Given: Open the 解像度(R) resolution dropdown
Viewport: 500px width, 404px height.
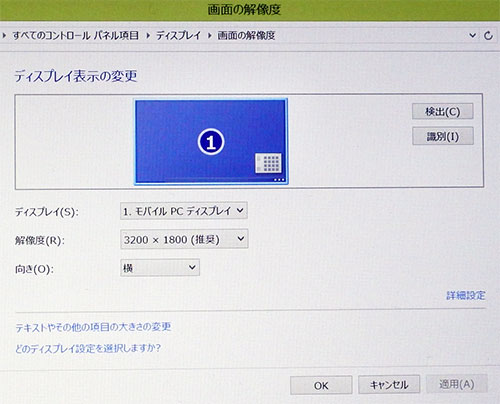Looking at the screenshot, I should pyautogui.click(x=184, y=239).
